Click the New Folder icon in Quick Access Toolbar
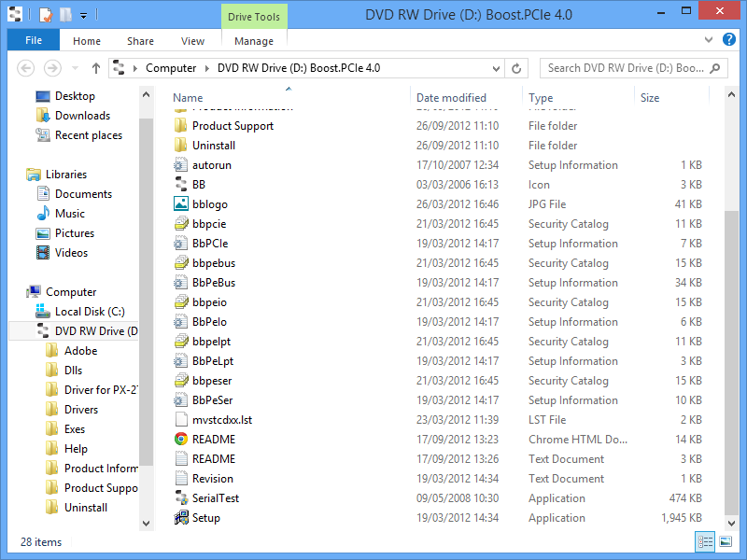 pos(63,14)
